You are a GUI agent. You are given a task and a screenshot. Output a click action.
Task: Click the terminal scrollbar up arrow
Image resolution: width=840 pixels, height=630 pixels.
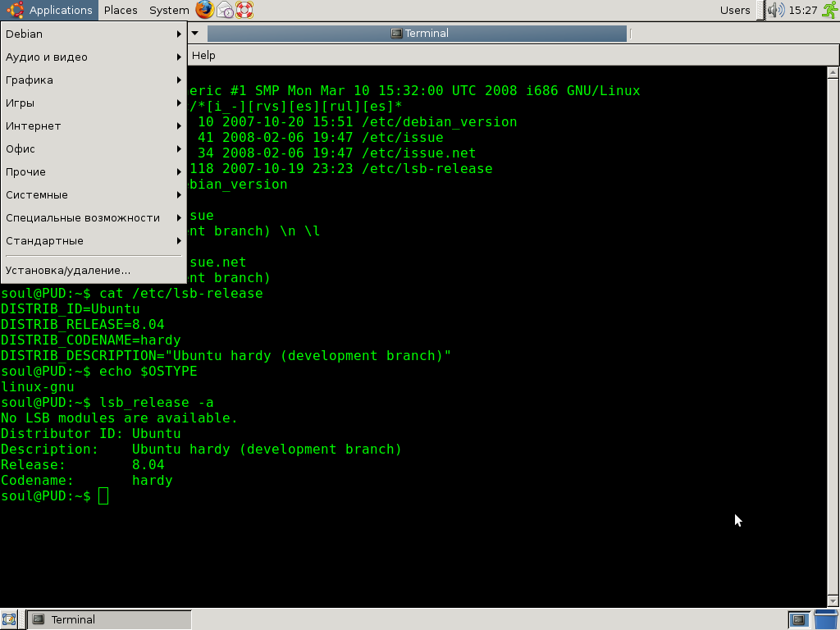coord(833,72)
